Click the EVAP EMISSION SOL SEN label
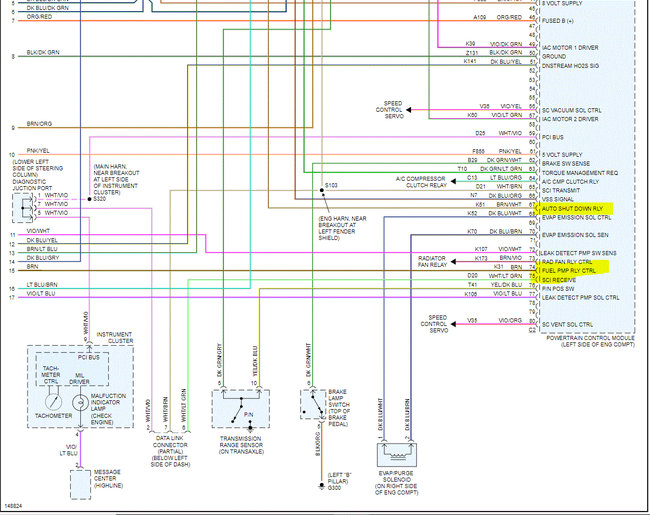The height and width of the screenshot is (515, 650). [x=575, y=235]
